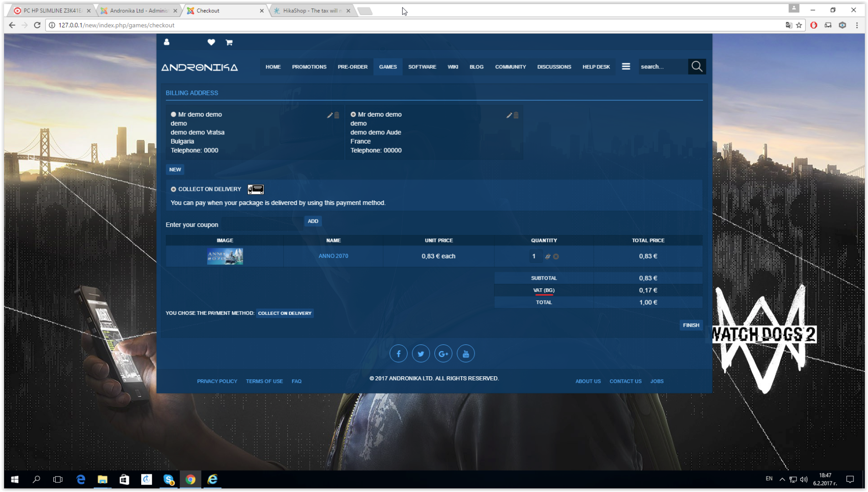The height and width of the screenshot is (492, 868).
Task: Open the ANNO 2070 product link
Action: (333, 256)
